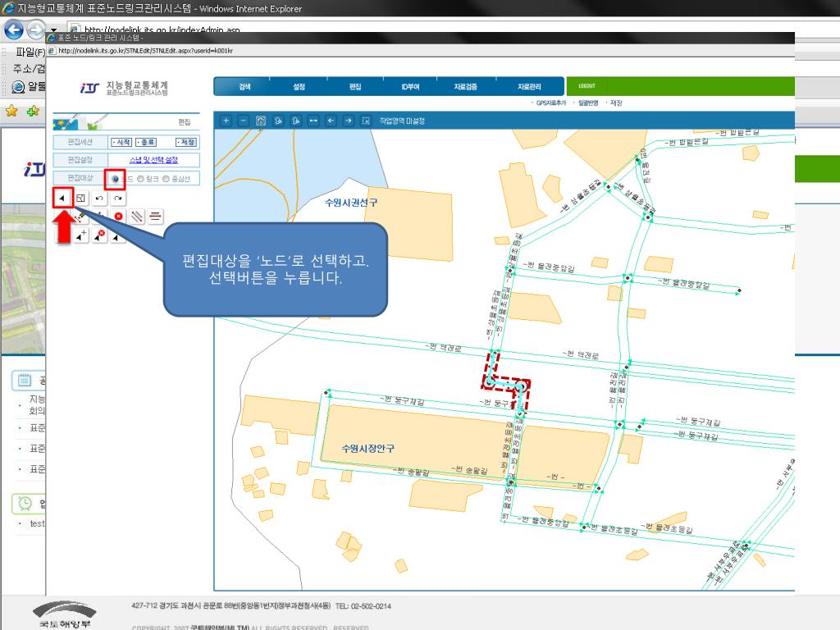Open the 설정 menu tab

pyautogui.click(x=299, y=87)
